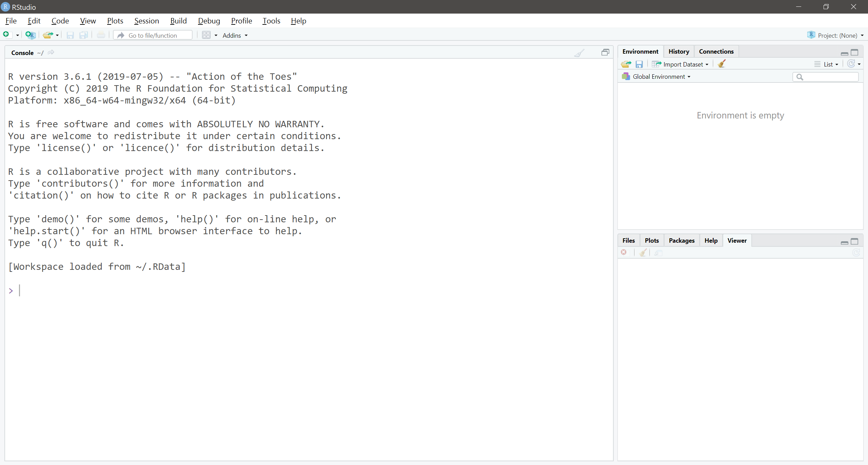This screenshot has width=868, height=465.
Task: Maximize the Console pane icon
Action: point(605,52)
